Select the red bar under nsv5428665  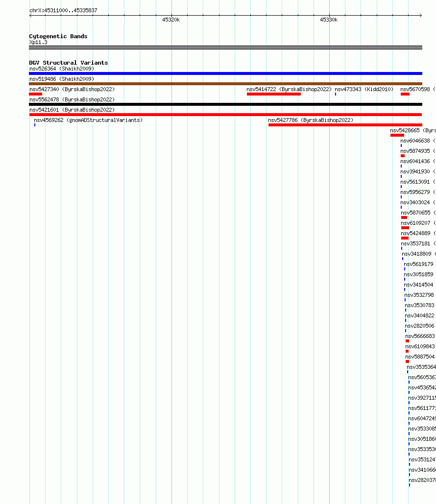point(397,135)
